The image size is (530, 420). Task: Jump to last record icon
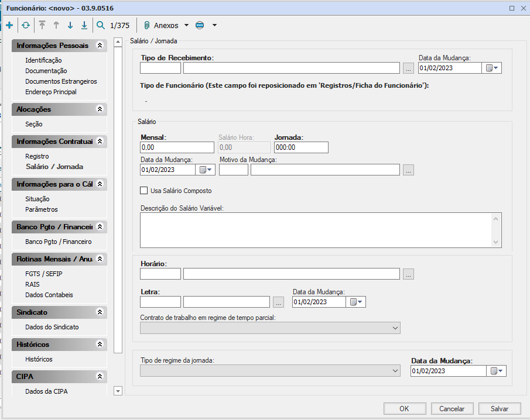84,25
